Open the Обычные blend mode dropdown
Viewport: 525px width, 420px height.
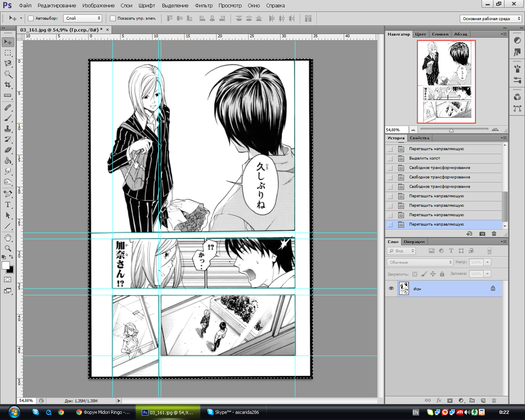[x=420, y=262]
